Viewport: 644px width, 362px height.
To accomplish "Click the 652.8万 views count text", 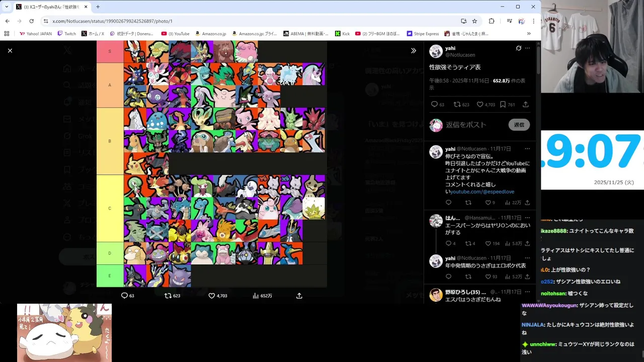I will point(501,80).
